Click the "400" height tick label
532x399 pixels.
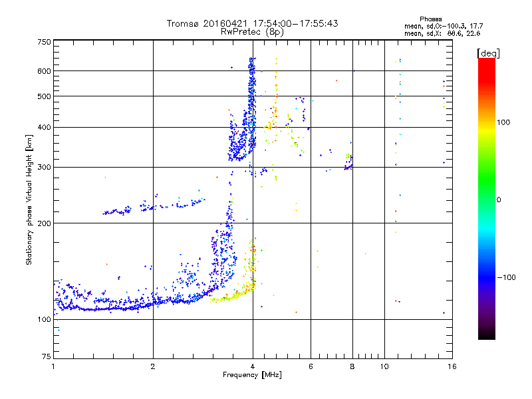(x=44, y=128)
